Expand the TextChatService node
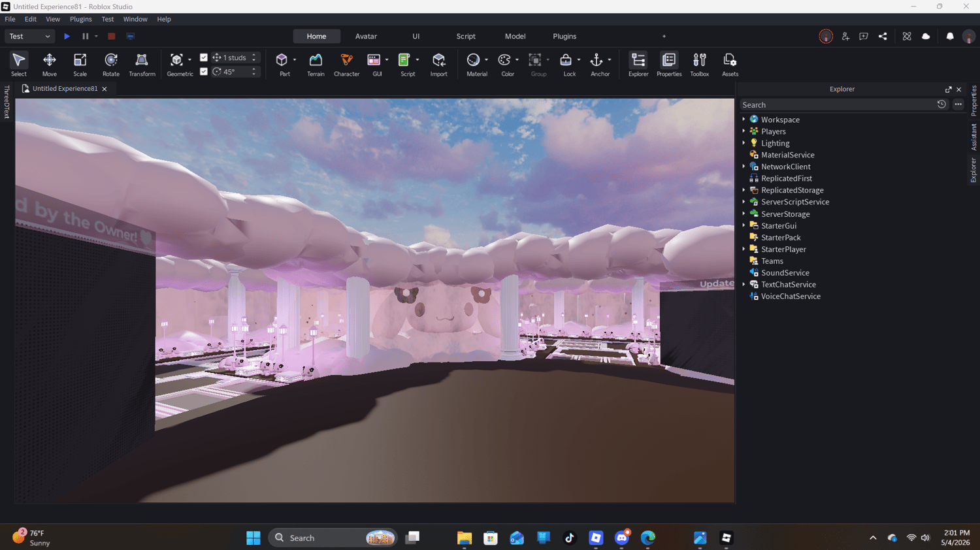The height and width of the screenshot is (550, 980). (743, 284)
